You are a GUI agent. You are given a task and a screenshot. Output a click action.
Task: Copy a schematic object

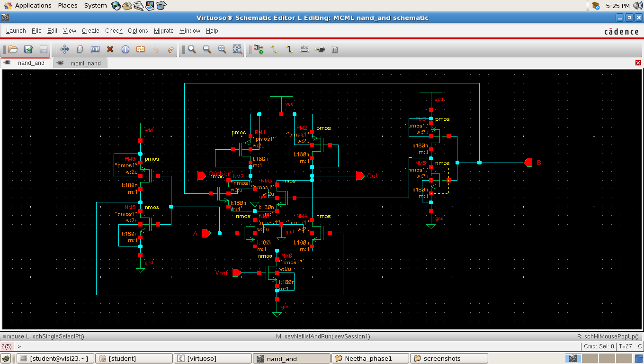click(x=80, y=49)
